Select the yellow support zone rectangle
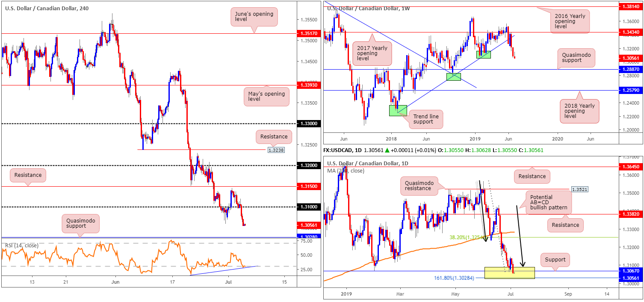The image size is (644, 302). (510, 273)
